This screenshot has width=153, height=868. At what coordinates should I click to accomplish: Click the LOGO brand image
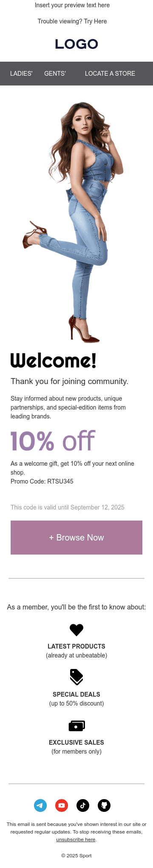pyautogui.click(x=76, y=44)
